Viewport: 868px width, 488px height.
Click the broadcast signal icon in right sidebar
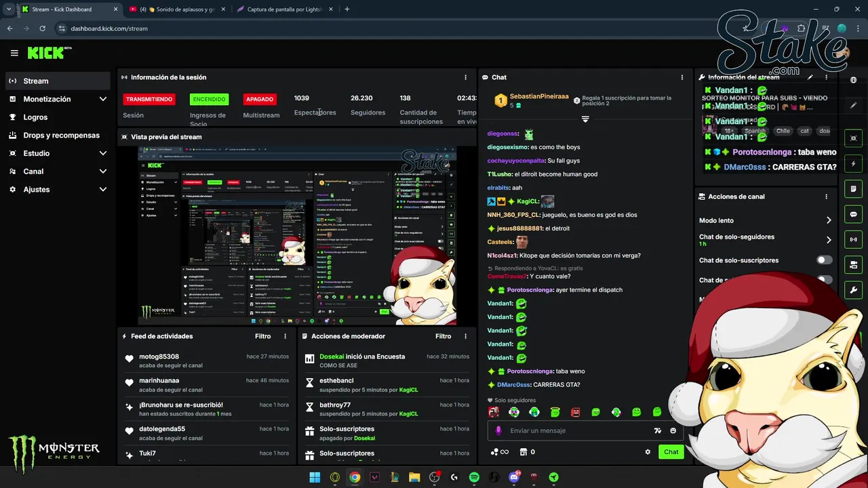coord(854,239)
